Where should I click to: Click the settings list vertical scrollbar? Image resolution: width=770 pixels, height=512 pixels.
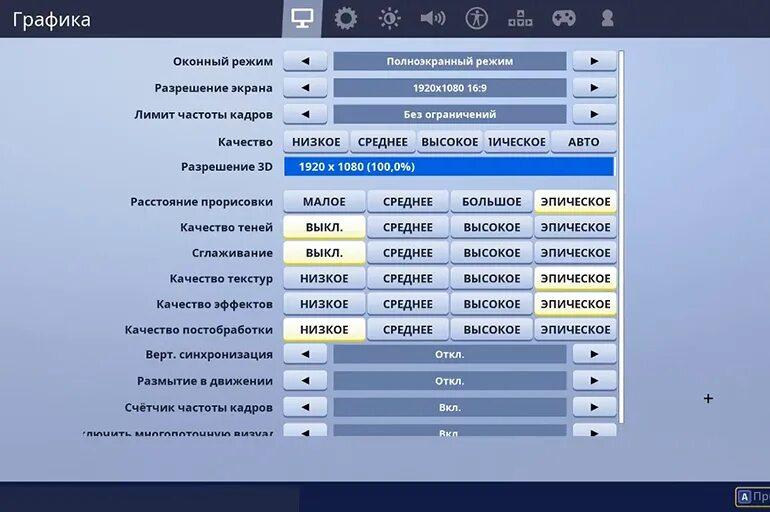pyautogui.click(x=621, y=237)
